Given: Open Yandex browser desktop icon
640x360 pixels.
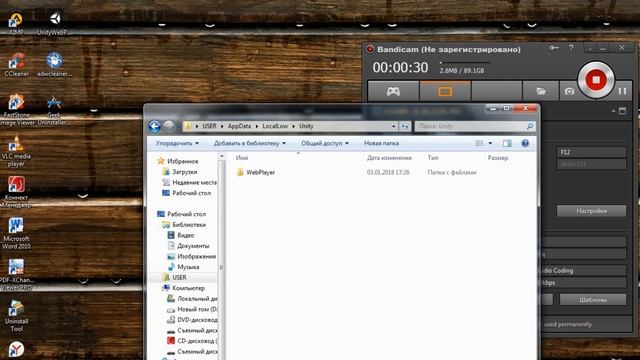Looking at the screenshot, I should (16, 350).
